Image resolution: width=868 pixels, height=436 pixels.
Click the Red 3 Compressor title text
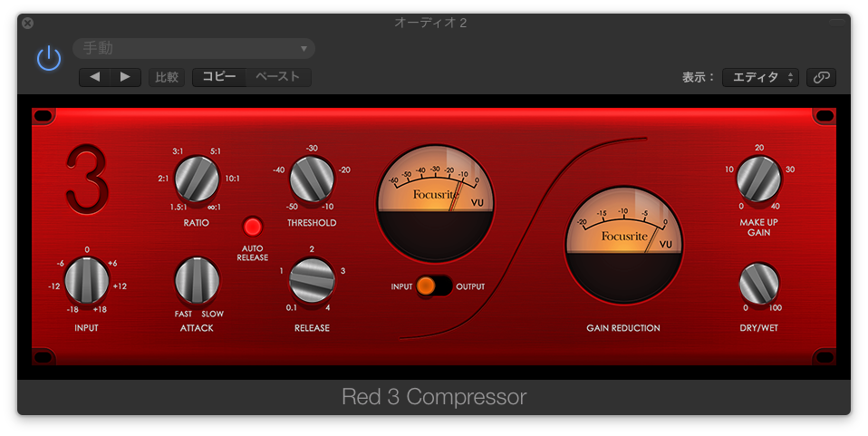(434, 397)
